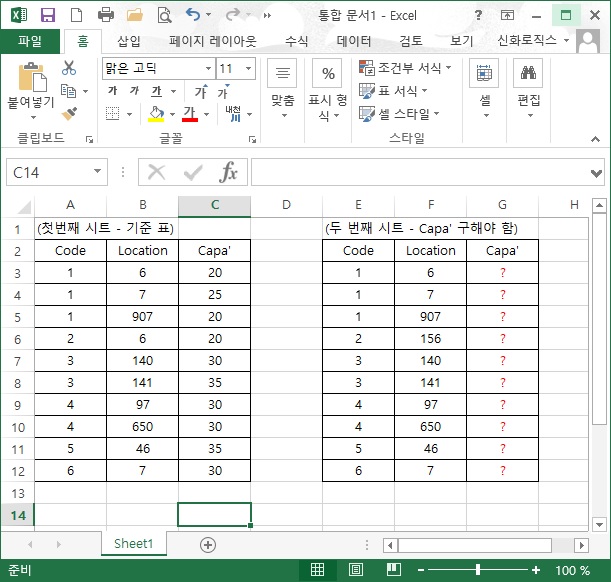Decrease font size icon
This screenshot has width=611, height=582.
click(224, 92)
